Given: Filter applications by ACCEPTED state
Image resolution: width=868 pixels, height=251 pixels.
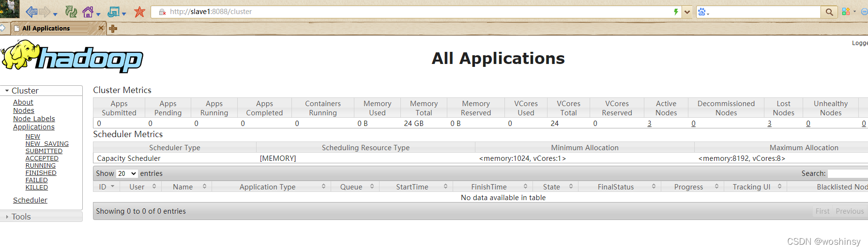Looking at the screenshot, I should (42, 158).
